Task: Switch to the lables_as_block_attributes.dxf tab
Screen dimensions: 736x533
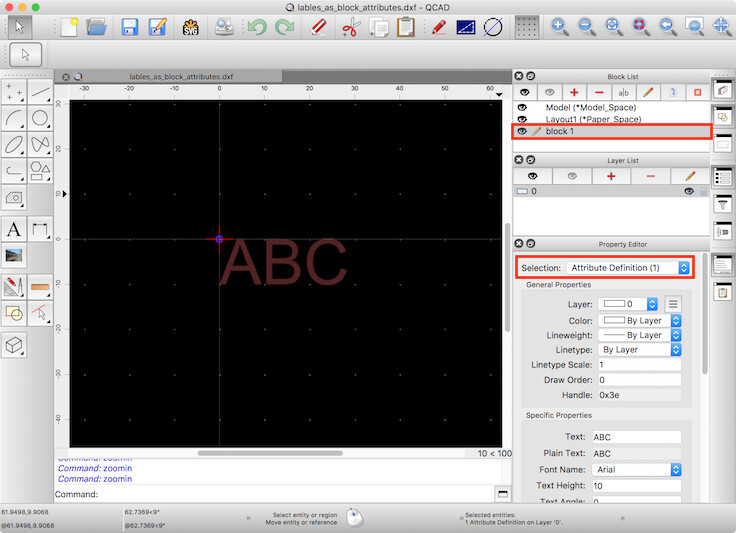Action: (181, 76)
